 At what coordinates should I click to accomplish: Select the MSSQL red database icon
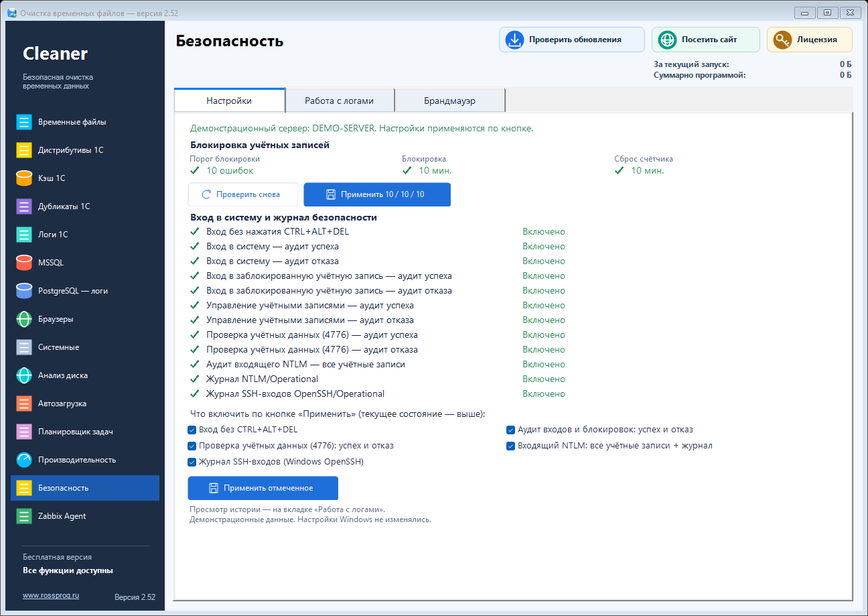[24, 263]
